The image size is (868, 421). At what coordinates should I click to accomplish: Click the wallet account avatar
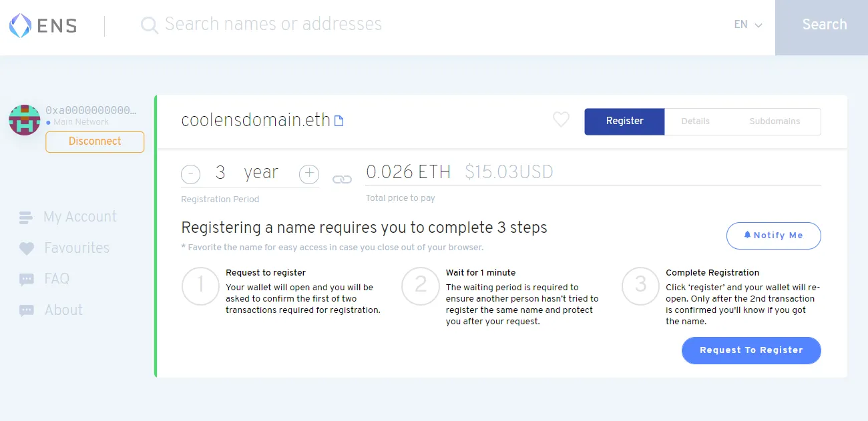pyautogui.click(x=25, y=120)
